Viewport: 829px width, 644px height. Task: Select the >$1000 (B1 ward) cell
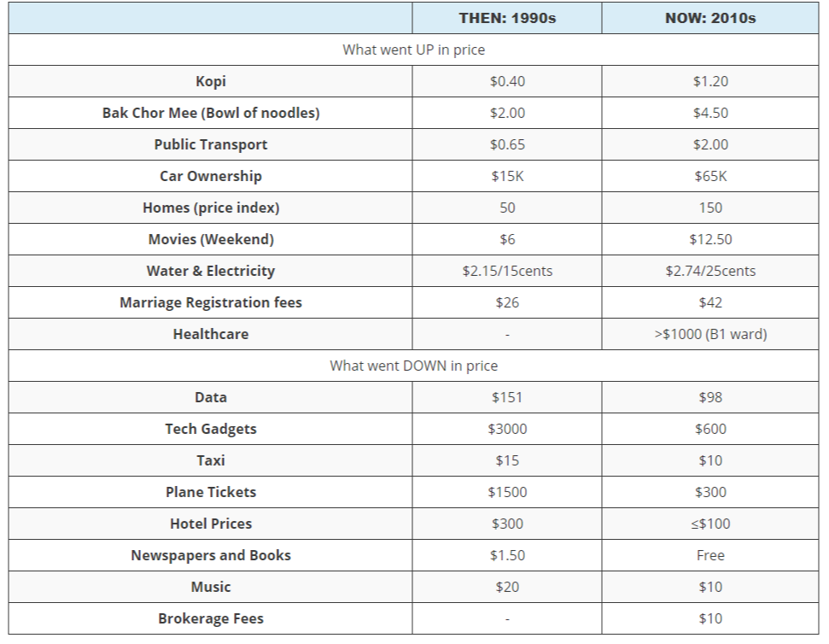(x=710, y=334)
